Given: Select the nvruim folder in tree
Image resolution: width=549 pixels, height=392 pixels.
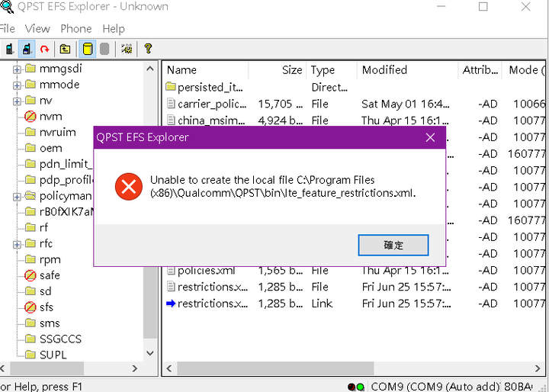Looking at the screenshot, I should pyautogui.click(x=57, y=133).
